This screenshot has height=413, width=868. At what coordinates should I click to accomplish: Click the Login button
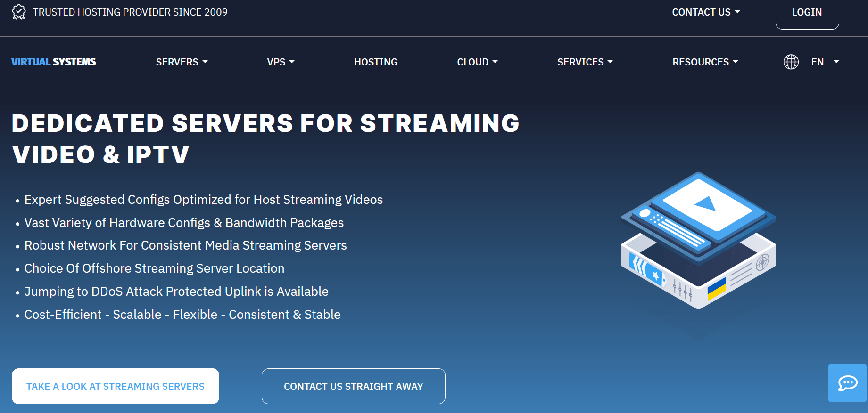coord(807,13)
